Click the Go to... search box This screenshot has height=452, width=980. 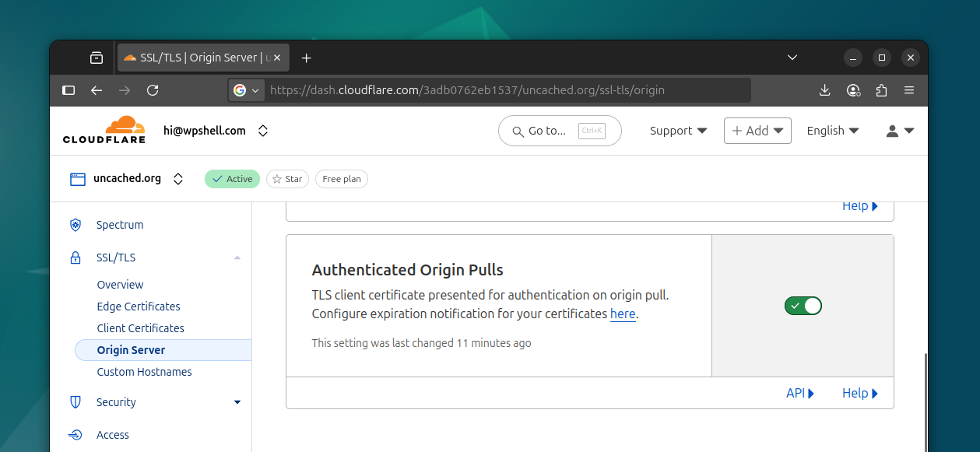(x=560, y=131)
